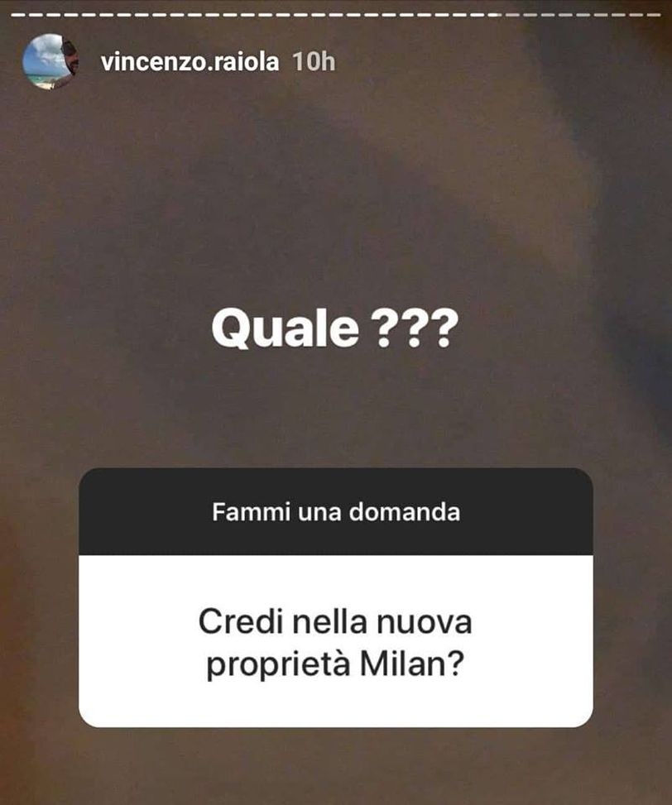Viewport: 672px width, 805px height.
Task: Click the word 'Quale' in the answer
Action: point(286,329)
